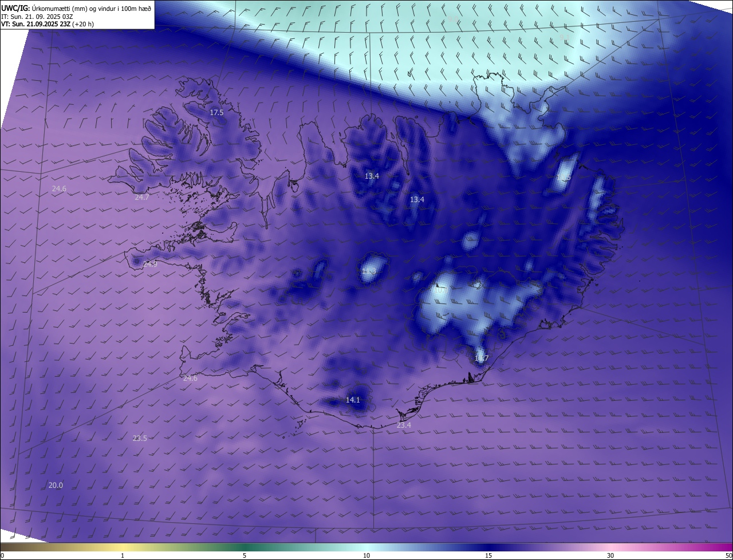
Task: Click the "UWC/IG:" header label
Action: [x=16, y=8]
